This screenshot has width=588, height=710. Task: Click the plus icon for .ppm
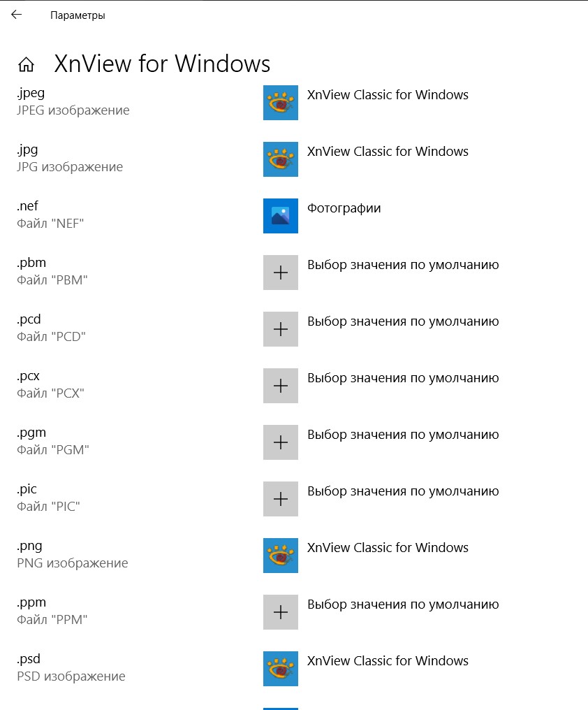281,612
